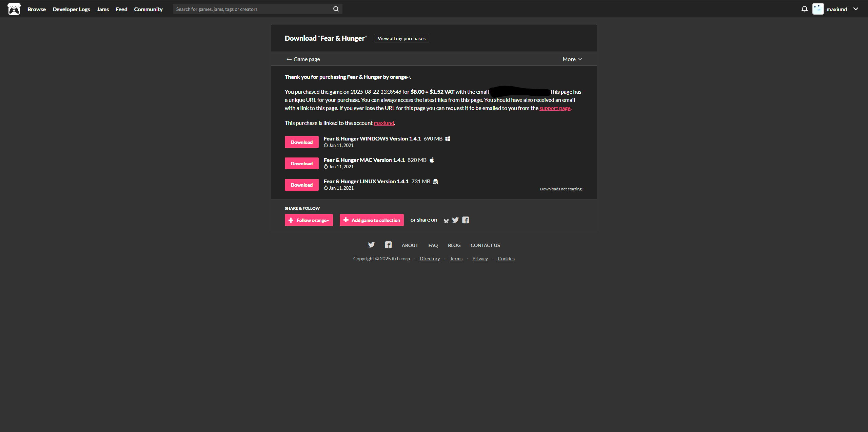
Task: Add game to collection
Action: tap(372, 220)
